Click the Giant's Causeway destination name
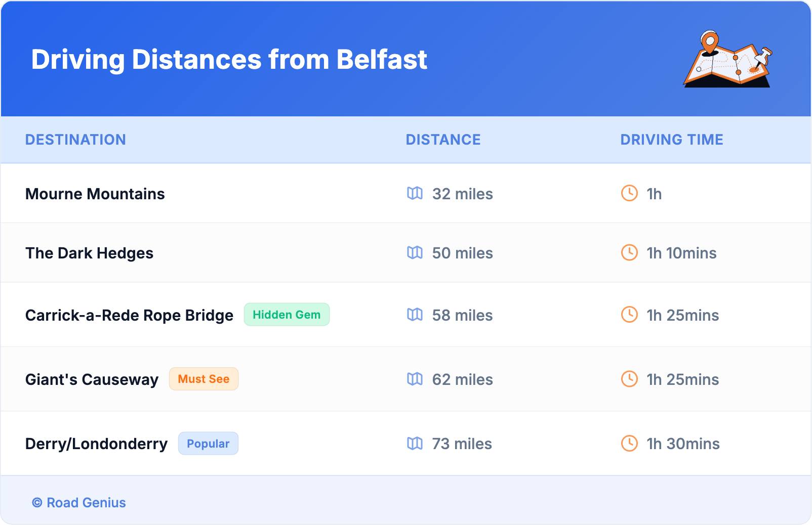The width and height of the screenshot is (812, 525). click(92, 379)
